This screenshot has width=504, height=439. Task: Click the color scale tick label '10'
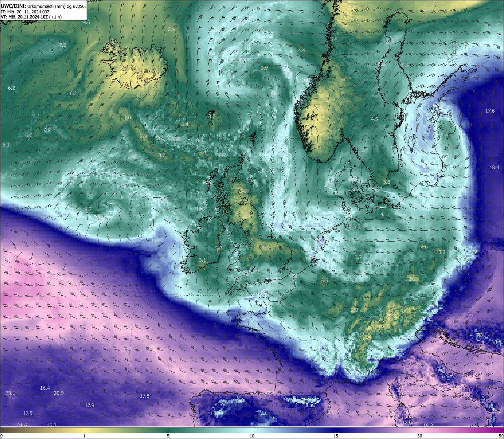pos(252,436)
